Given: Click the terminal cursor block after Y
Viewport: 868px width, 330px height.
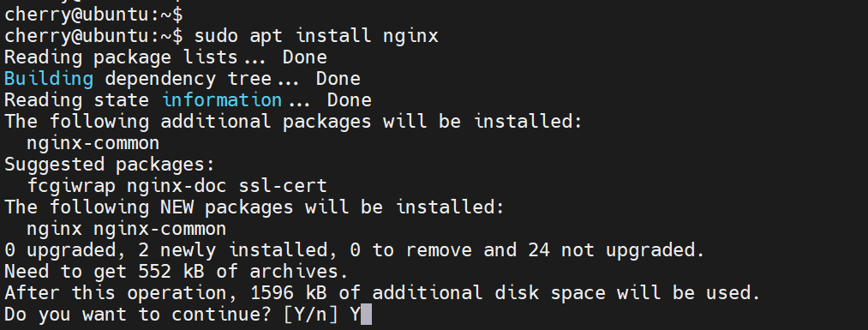Looking at the screenshot, I should 366,315.
